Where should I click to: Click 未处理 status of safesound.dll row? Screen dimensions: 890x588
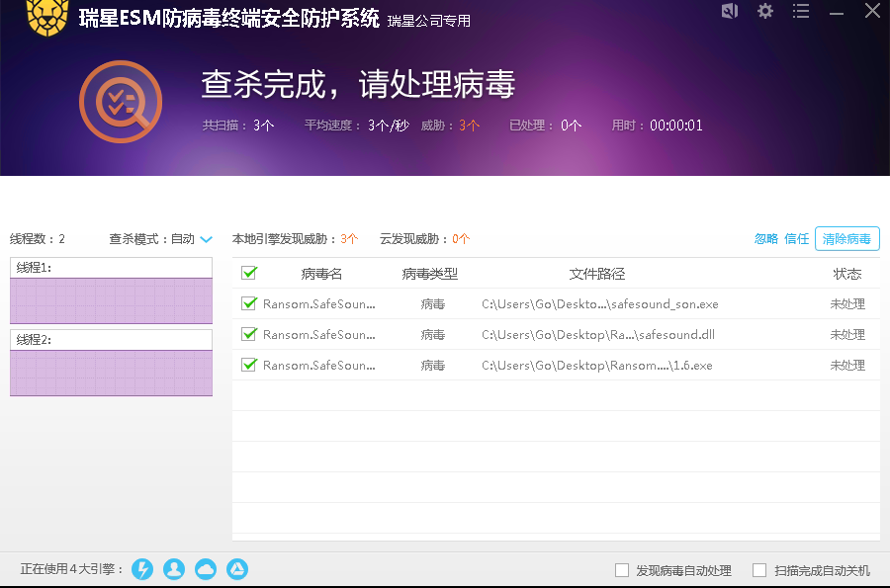pyautogui.click(x=847, y=335)
